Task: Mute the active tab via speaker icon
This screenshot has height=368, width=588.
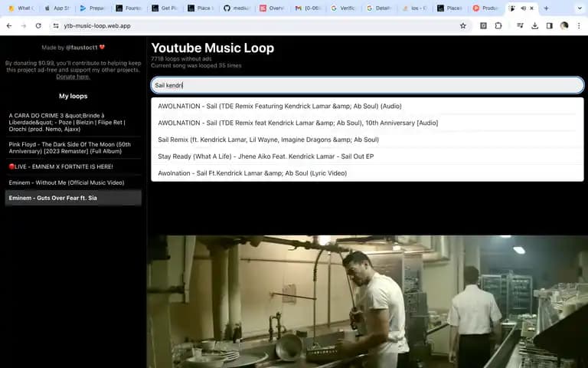Action: (523, 8)
